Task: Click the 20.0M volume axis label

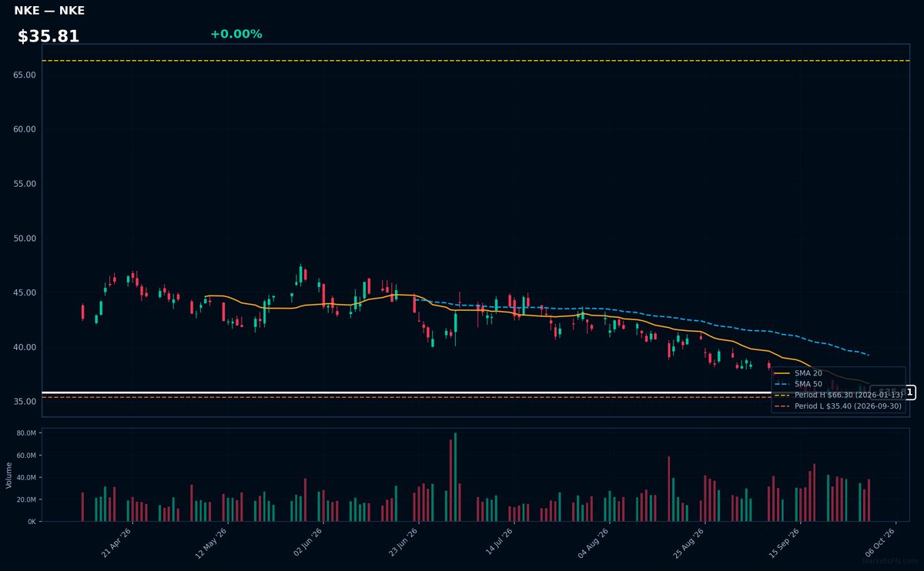Action: [26, 499]
